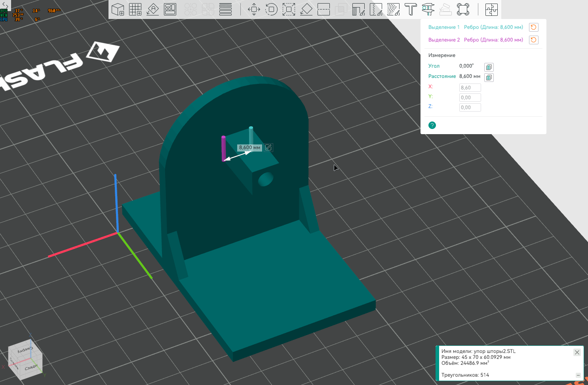Click the Выделение 2 edge label
This screenshot has width=588, height=385.
point(493,40)
